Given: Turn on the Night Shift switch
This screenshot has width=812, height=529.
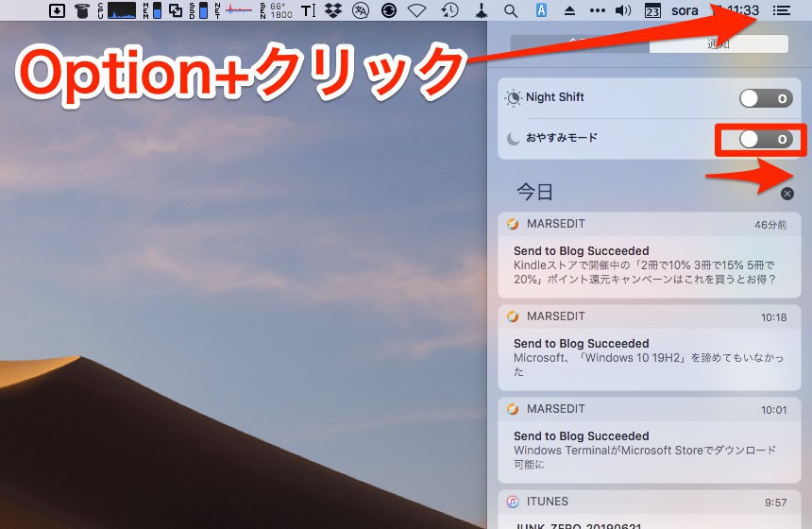Looking at the screenshot, I should point(766,98).
